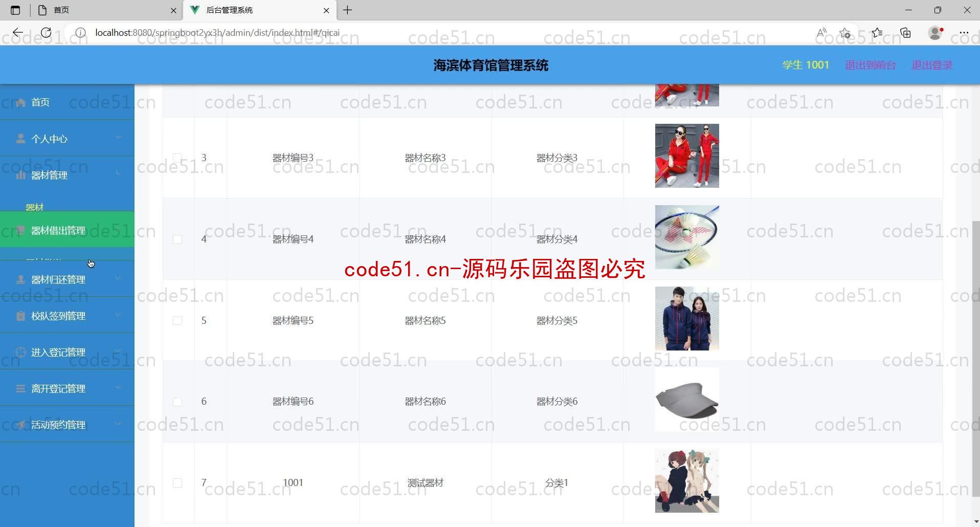This screenshot has width=980, height=527.
Task: Expand the 活动预约管理 menu chevron
Action: coord(118,424)
